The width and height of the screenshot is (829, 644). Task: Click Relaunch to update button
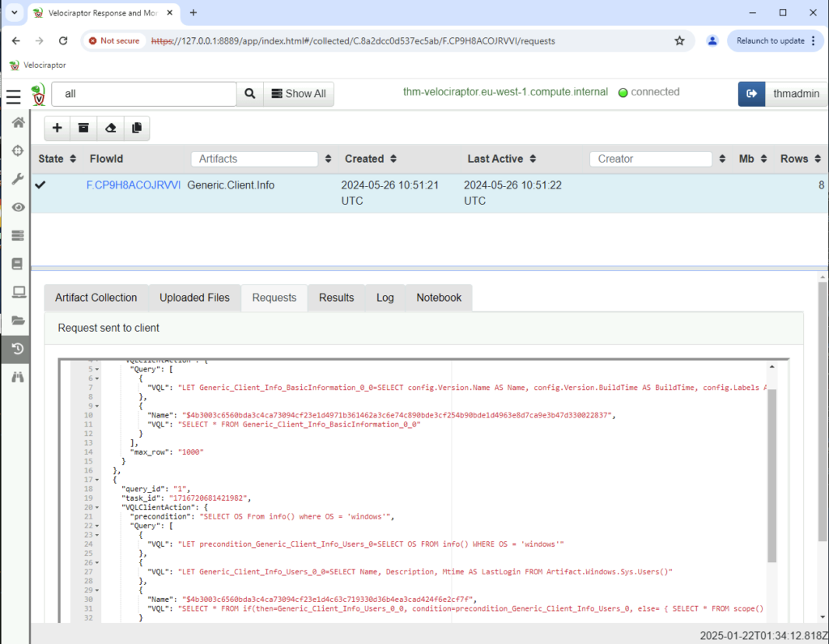click(x=771, y=40)
